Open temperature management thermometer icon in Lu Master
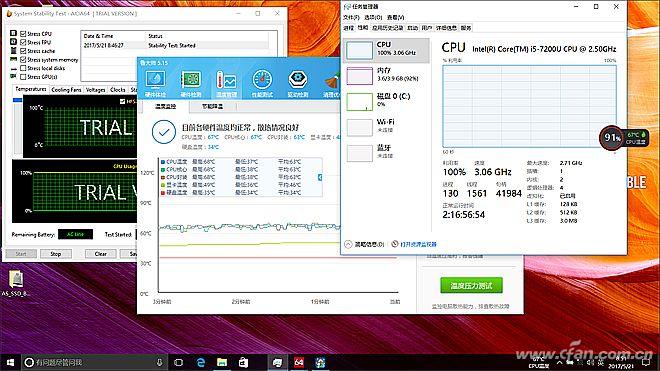Viewport: 660px width, 371px height. coord(226,83)
